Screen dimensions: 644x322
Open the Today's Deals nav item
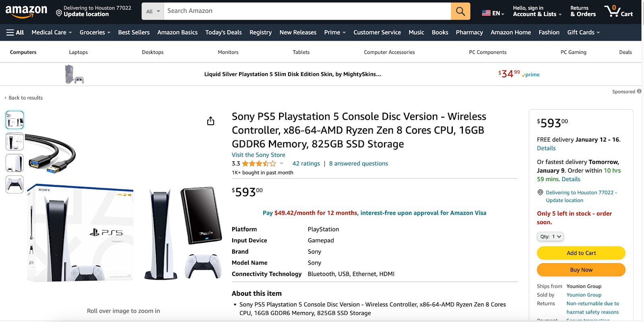coord(223,32)
